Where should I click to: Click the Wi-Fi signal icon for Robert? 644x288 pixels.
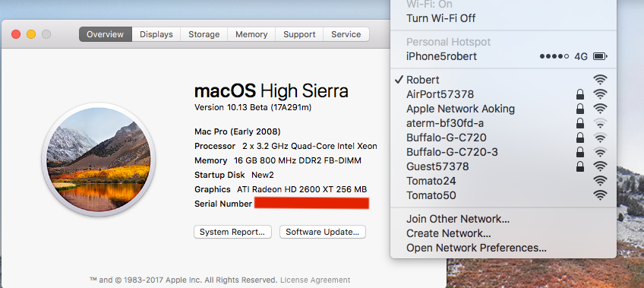point(600,80)
